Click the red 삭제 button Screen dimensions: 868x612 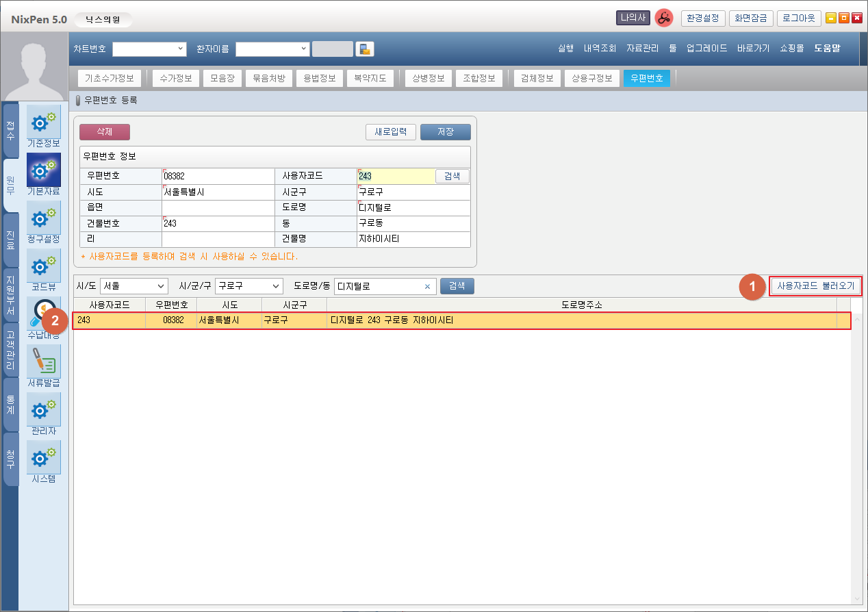pos(104,132)
